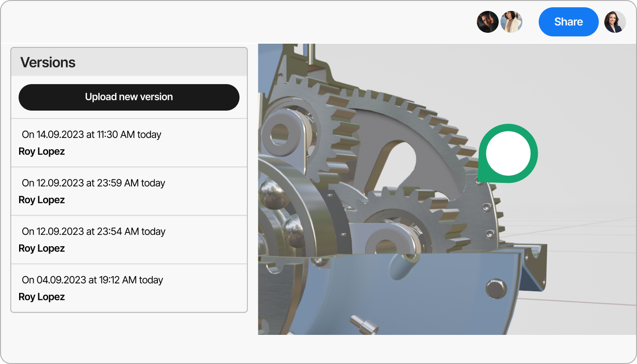Click the white center of the annotation marker
This screenshot has height=364, width=637.
(x=508, y=153)
